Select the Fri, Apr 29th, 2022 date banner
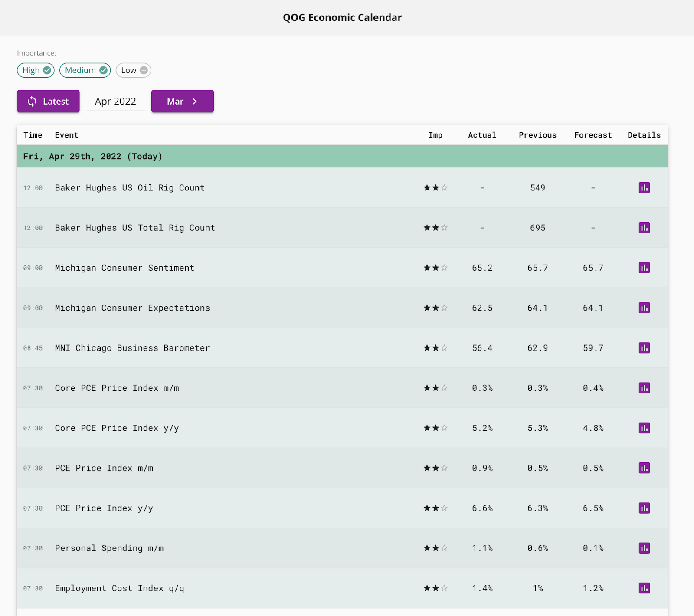Viewport: 694px width, 616px height. [342, 156]
